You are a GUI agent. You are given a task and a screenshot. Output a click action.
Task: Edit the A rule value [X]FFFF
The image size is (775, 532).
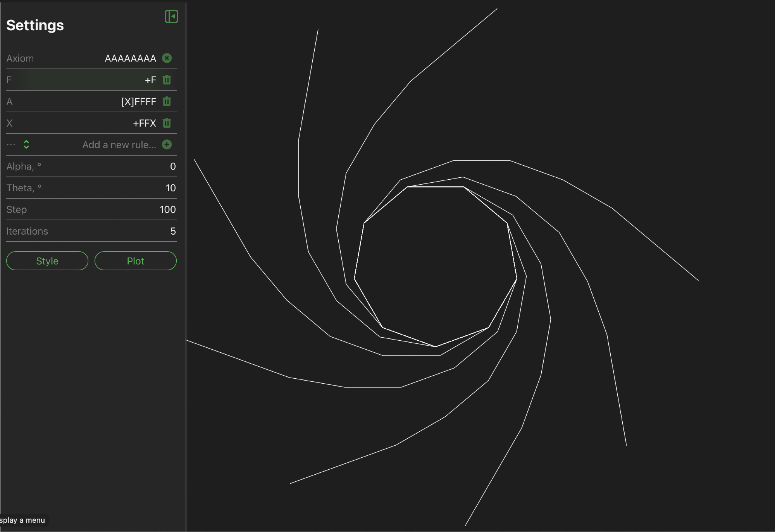tap(138, 102)
